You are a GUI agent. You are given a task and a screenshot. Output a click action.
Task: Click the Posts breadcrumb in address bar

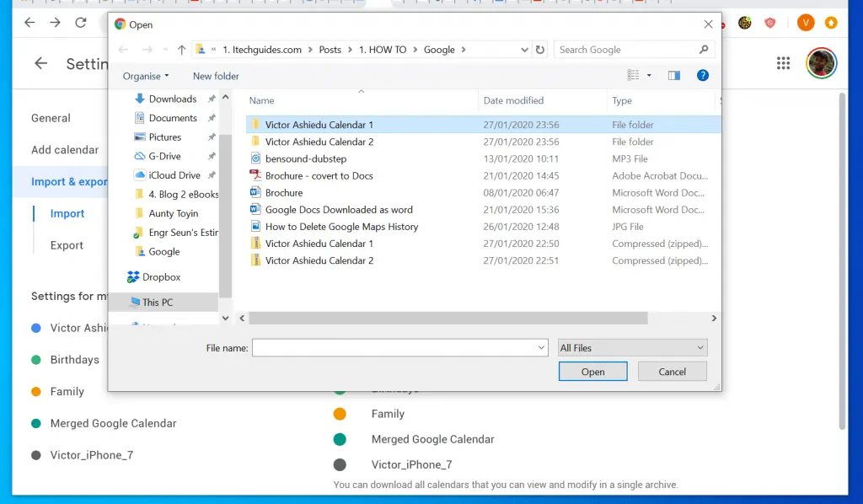coord(330,50)
